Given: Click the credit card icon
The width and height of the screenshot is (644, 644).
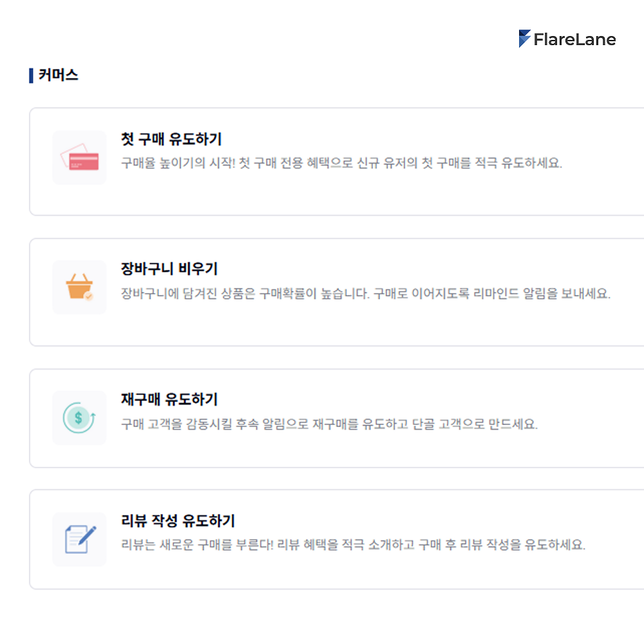Looking at the screenshot, I should pyautogui.click(x=79, y=157).
